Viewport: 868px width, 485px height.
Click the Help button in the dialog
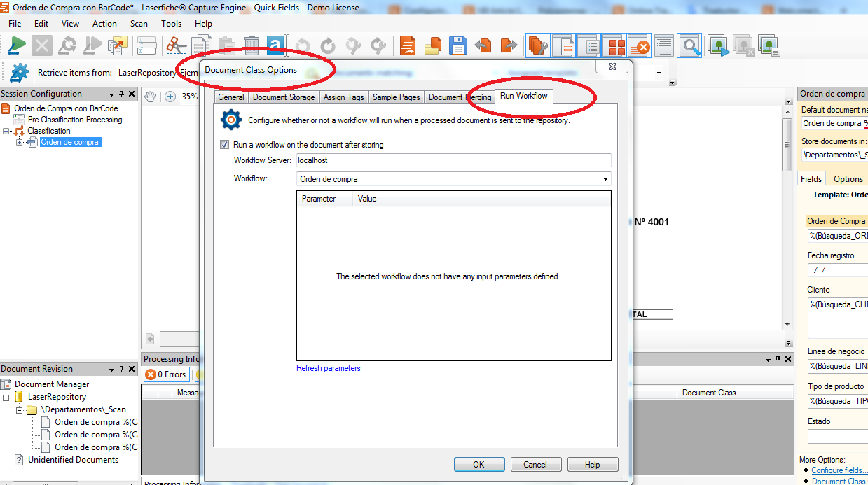592,464
